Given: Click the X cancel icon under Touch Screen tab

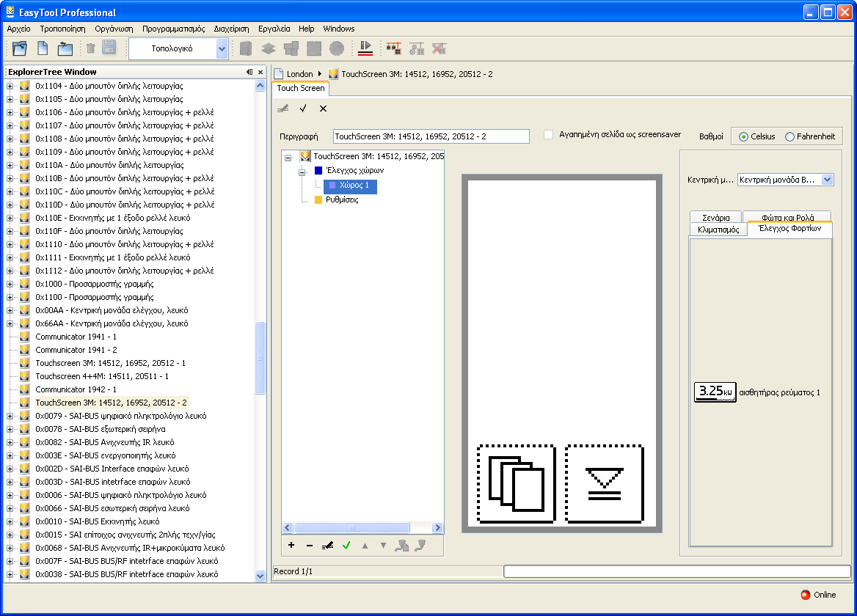Looking at the screenshot, I should pos(323,109).
